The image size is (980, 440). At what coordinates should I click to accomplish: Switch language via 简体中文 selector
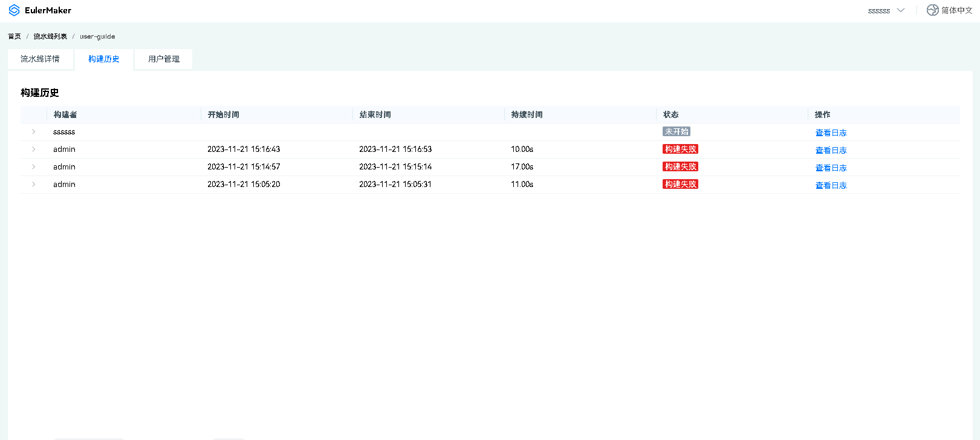956,10
